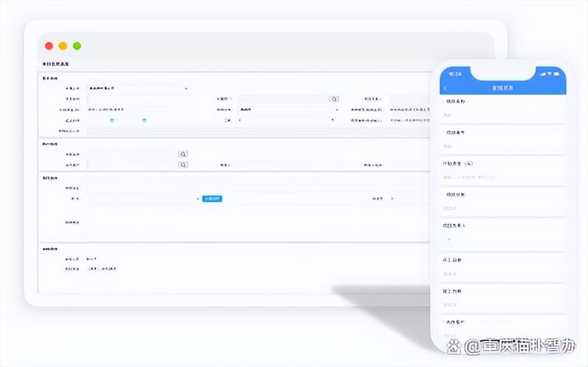The width and height of the screenshot is (588, 367).
Task: Tap the planned amount field on phone
Action: pyautogui.click(x=502, y=177)
